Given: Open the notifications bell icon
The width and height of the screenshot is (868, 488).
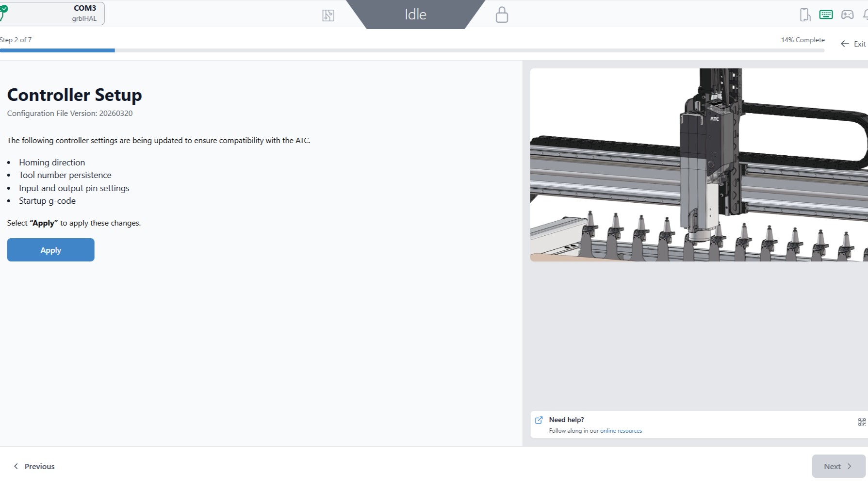Looking at the screenshot, I should [x=865, y=15].
